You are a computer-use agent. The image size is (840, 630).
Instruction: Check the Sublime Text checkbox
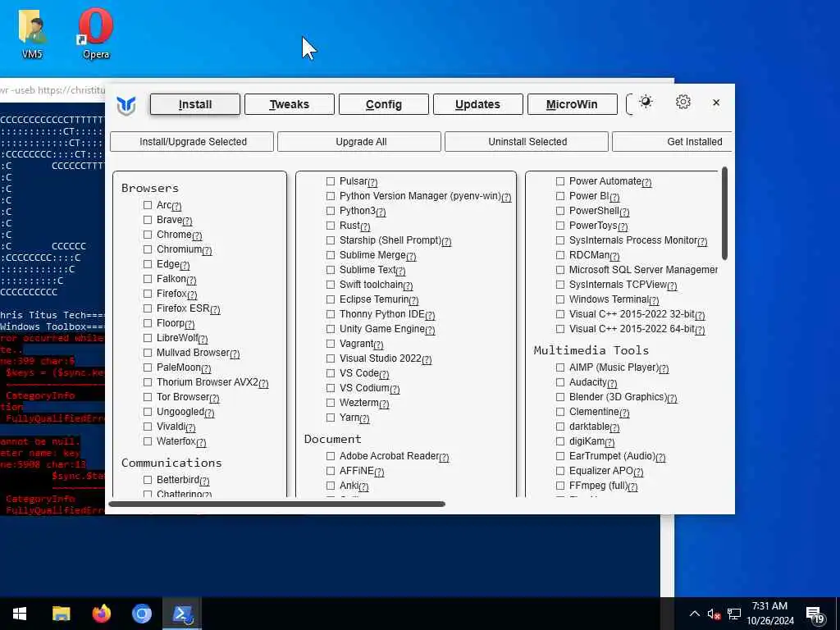(x=331, y=270)
